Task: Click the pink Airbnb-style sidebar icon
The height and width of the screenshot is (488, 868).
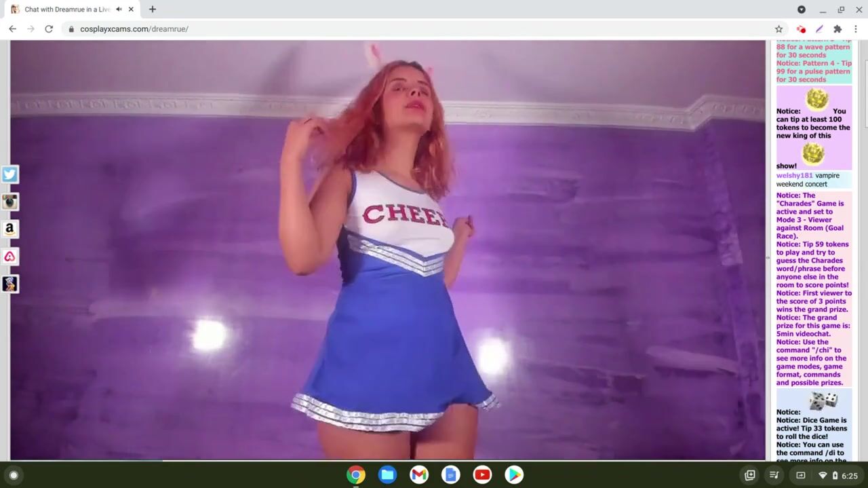Action: point(9,257)
